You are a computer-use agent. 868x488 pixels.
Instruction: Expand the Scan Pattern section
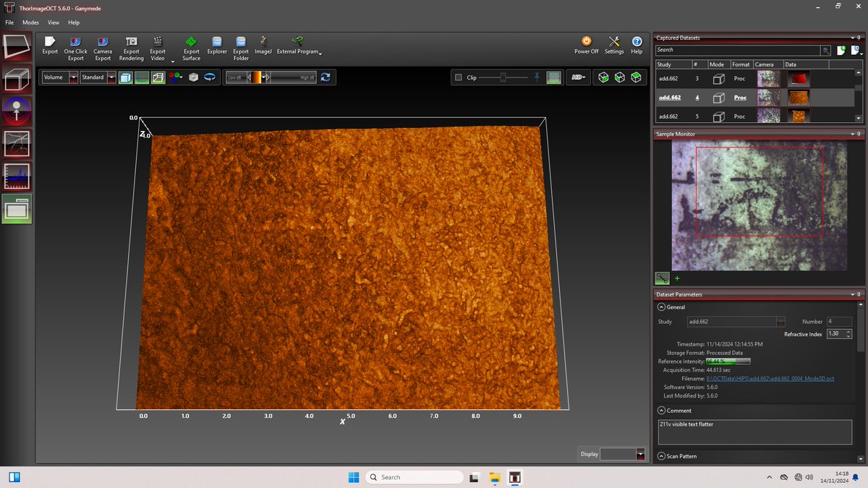click(661, 456)
